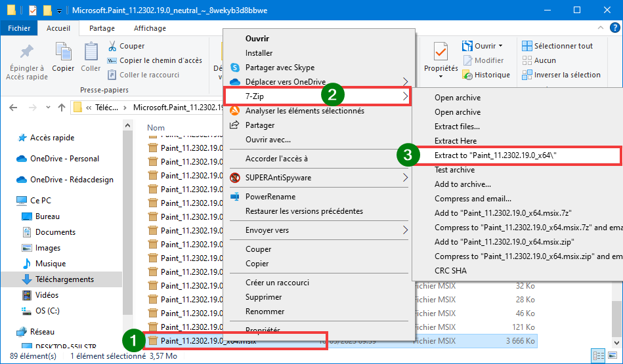
Task: Click Modifier in the ribbon
Action: coord(483,60)
